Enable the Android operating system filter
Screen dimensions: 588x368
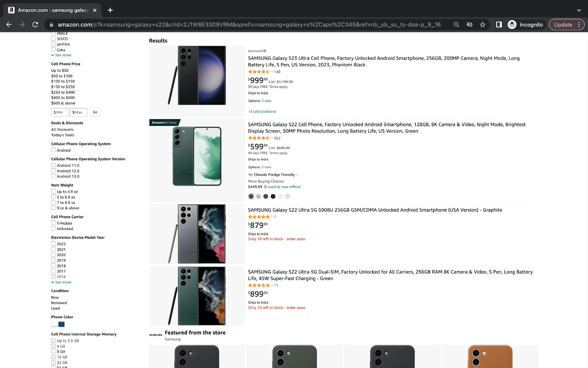pyautogui.click(x=53, y=150)
